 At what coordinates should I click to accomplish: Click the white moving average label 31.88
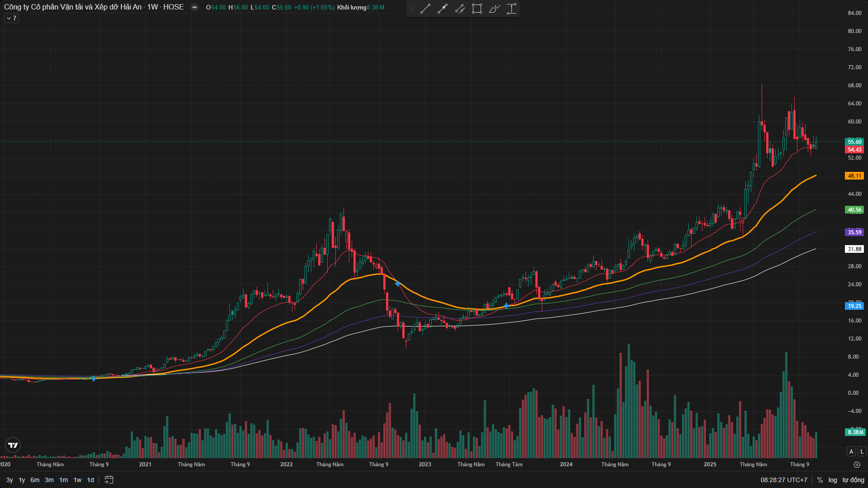(854, 249)
